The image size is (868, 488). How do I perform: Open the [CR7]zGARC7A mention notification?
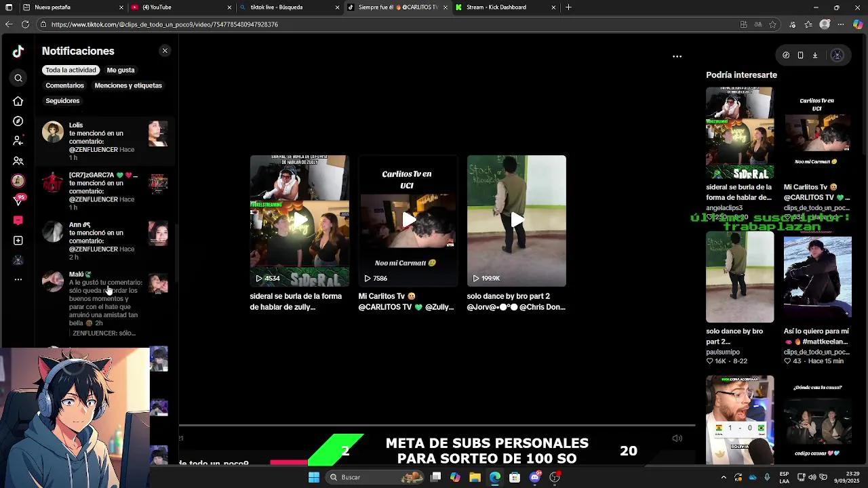tap(105, 191)
